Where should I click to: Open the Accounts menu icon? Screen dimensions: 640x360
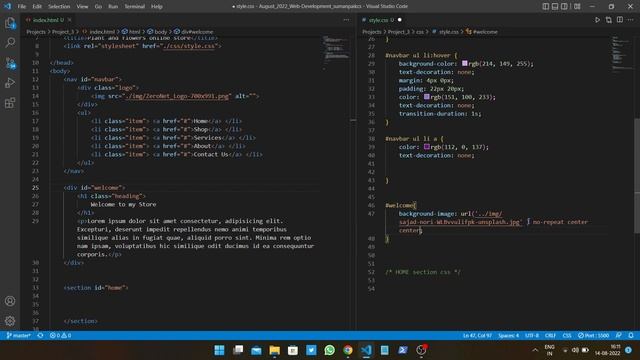click(10, 301)
